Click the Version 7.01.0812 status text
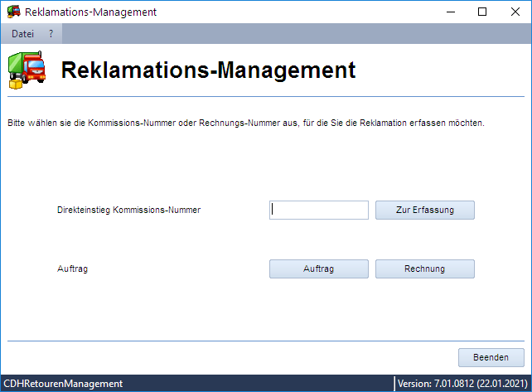The image size is (532, 392). tap(462, 384)
